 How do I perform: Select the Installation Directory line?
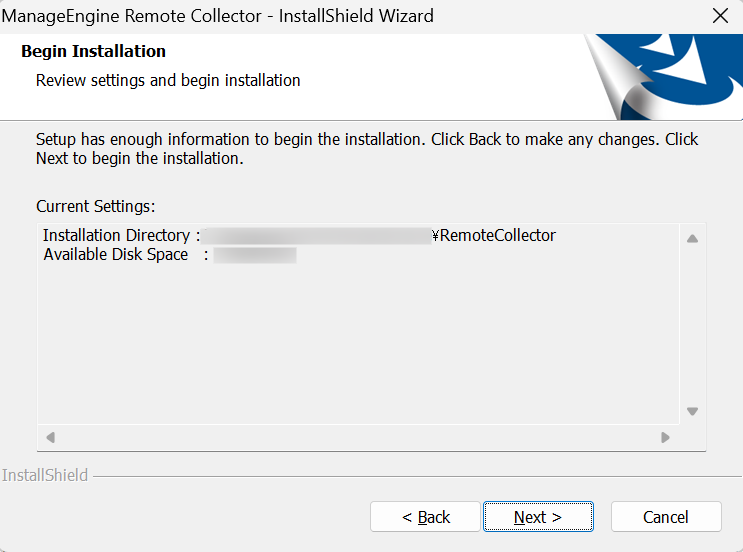(299, 235)
